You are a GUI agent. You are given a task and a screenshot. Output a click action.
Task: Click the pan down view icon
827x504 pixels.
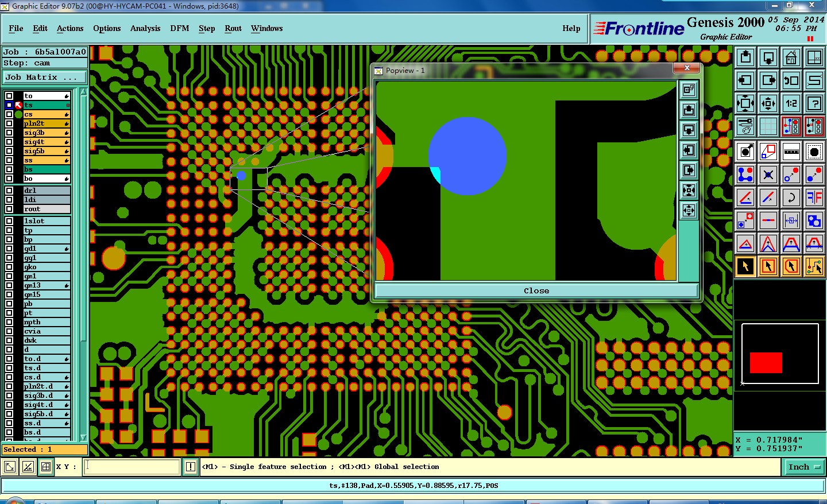(768, 57)
